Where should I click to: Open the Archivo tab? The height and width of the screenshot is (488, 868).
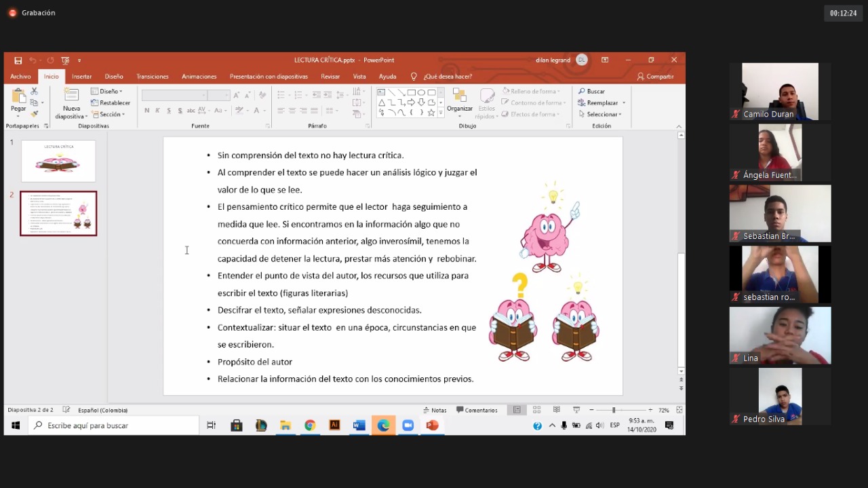point(20,77)
